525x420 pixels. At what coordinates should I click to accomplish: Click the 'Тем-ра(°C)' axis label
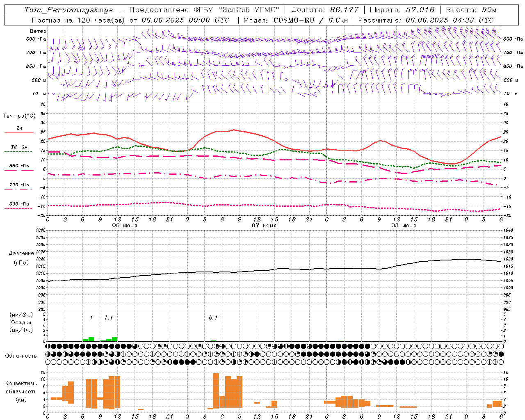pos(19,116)
